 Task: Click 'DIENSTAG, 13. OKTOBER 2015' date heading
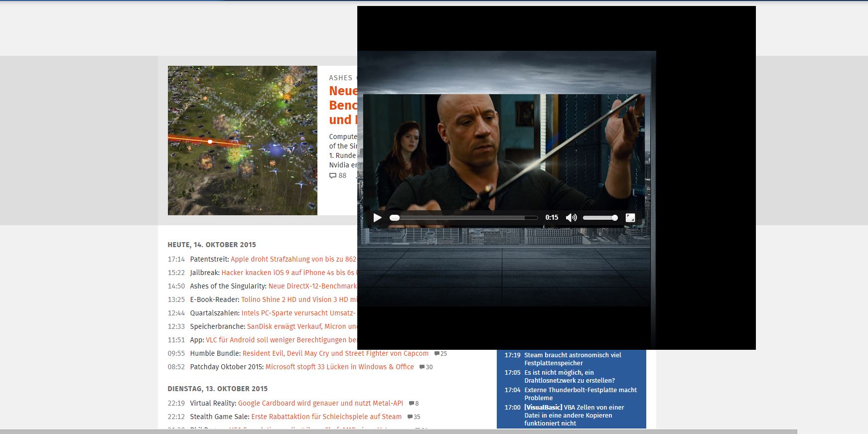pyautogui.click(x=218, y=389)
